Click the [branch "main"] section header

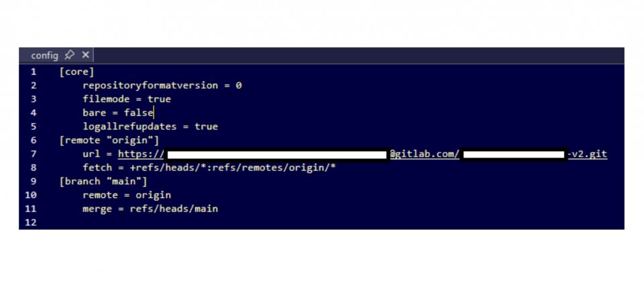pos(103,181)
